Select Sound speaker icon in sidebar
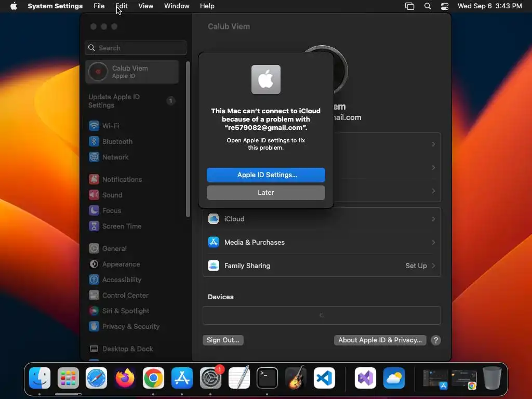Viewport: 532px width, 399px height. click(94, 195)
